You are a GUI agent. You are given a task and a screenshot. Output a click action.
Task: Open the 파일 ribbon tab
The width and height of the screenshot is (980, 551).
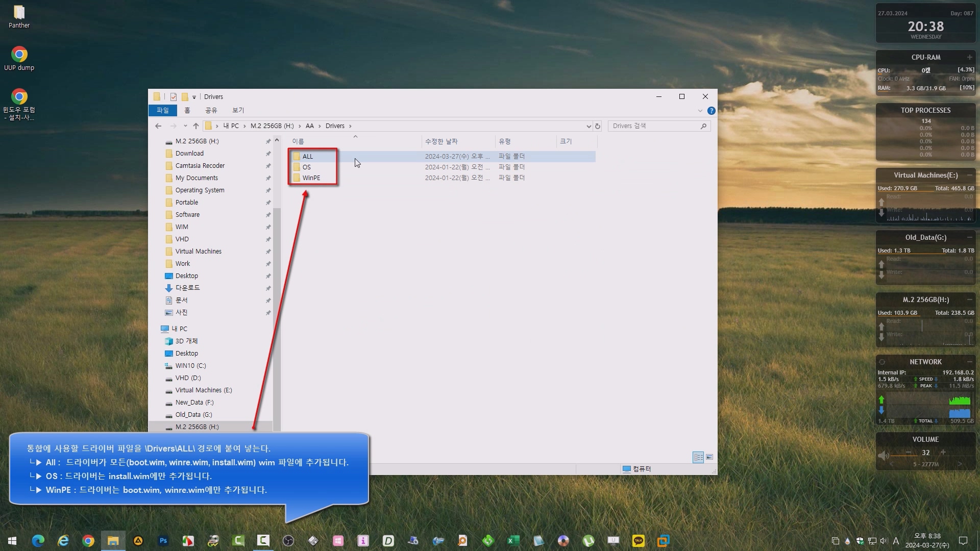(x=162, y=110)
